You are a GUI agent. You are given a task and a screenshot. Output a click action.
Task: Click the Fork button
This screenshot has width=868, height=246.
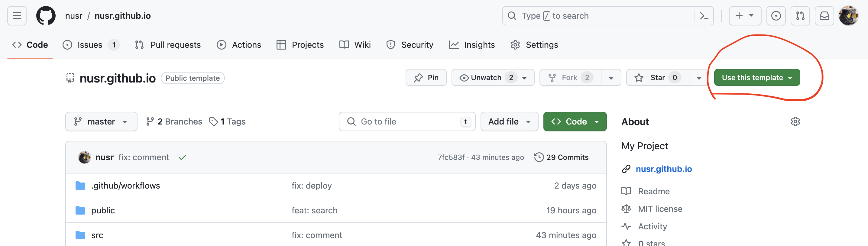pyautogui.click(x=570, y=77)
